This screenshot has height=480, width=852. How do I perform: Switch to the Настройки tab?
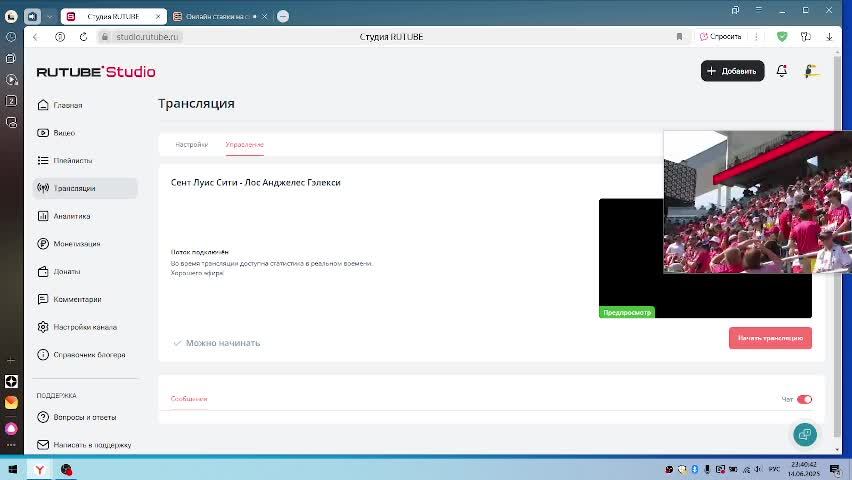point(191,145)
